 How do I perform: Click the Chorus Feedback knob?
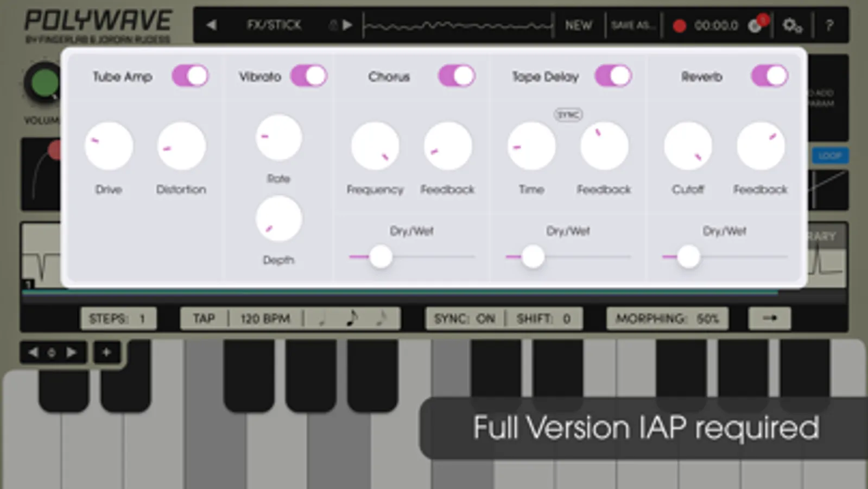coord(447,146)
